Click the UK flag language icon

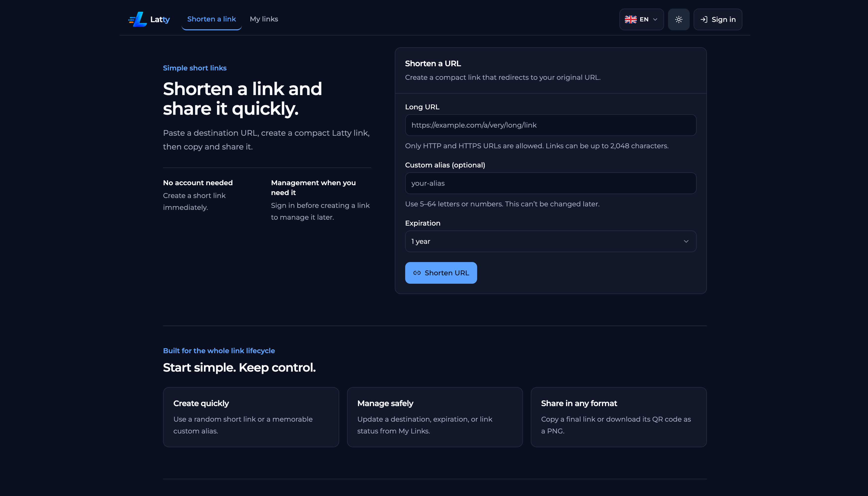click(631, 19)
